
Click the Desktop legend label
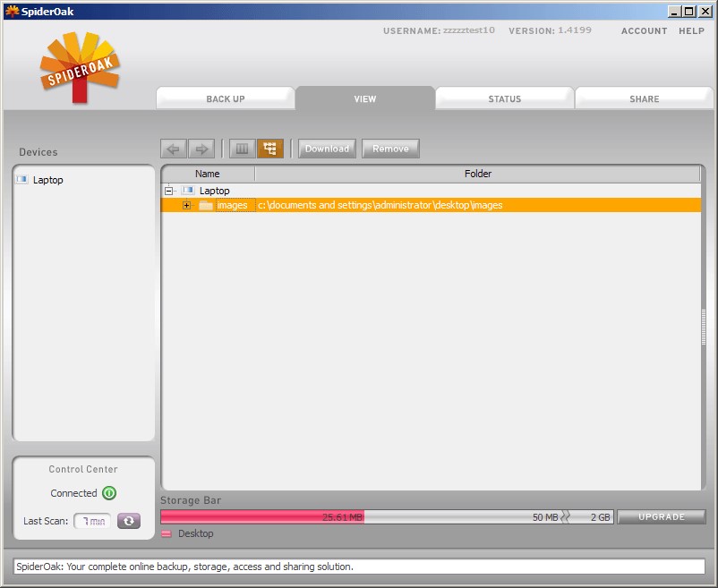pyautogui.click(x=195, y=533)
